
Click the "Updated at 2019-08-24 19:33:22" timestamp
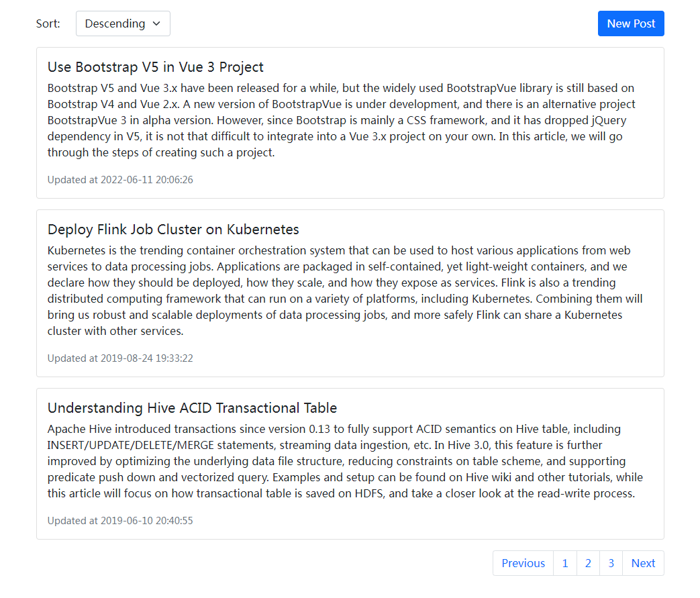tap(120, 358)
